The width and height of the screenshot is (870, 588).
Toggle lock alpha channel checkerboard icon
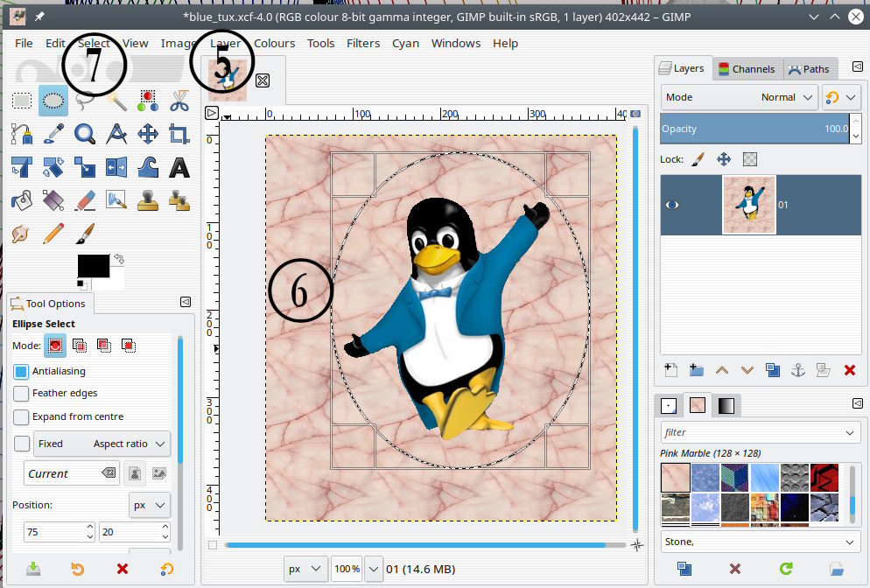[x=749, y=160]
